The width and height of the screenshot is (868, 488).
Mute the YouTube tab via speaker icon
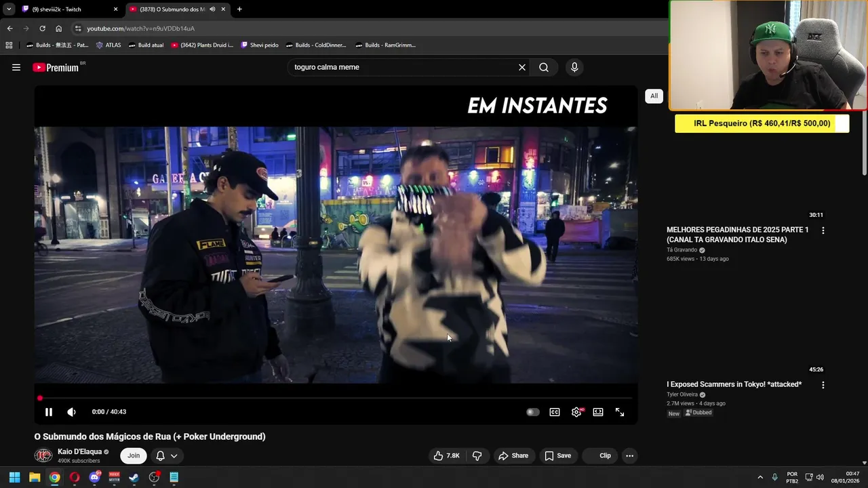coord(212,9)
